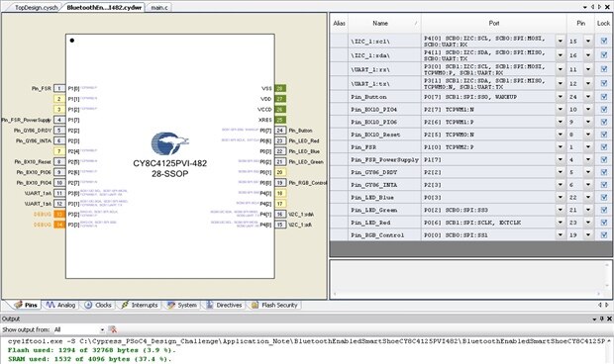Image resolution: width=614 pixels, height=364 pixels.
Task: Click pin 15 box for I2C_1 scl
Action: point(280,225)
